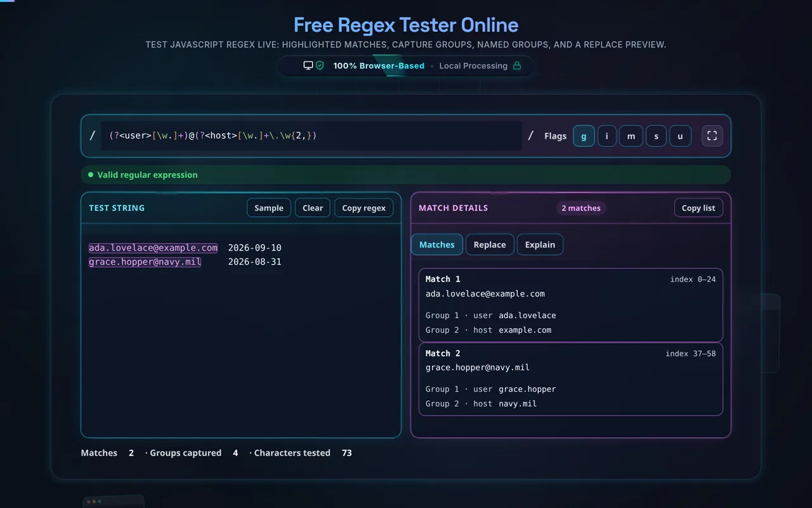Click the 2 matches badge

(581, 208)
